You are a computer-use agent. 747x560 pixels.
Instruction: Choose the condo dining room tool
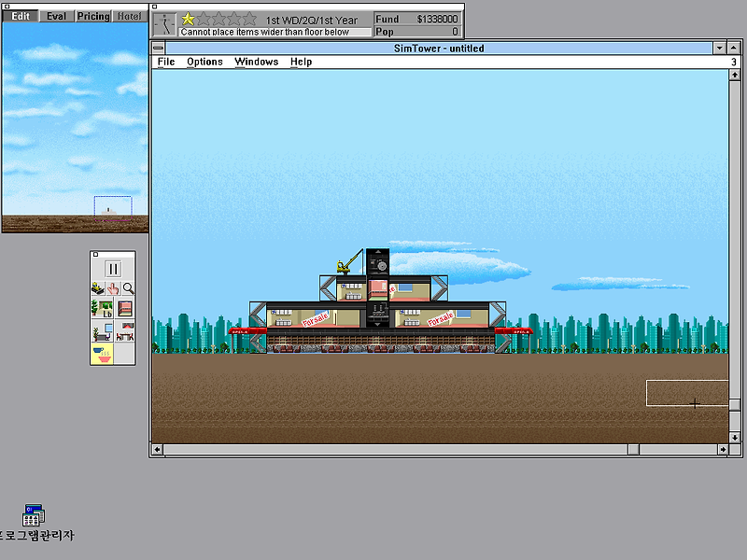[x=125, y=331]
